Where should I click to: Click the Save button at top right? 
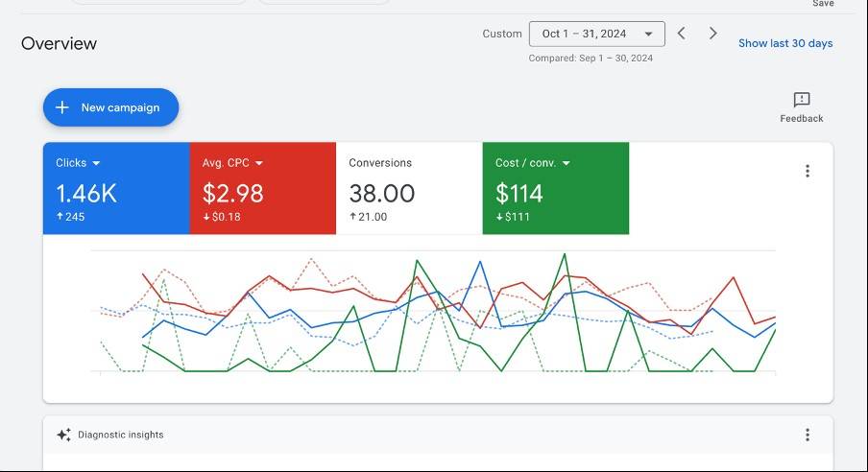pos(823,4)
